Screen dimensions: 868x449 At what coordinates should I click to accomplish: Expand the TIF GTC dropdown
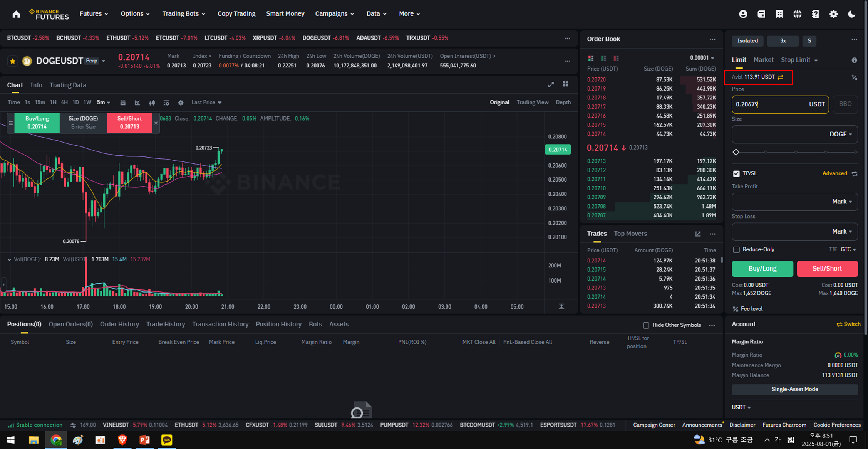[x=848, y=249]
